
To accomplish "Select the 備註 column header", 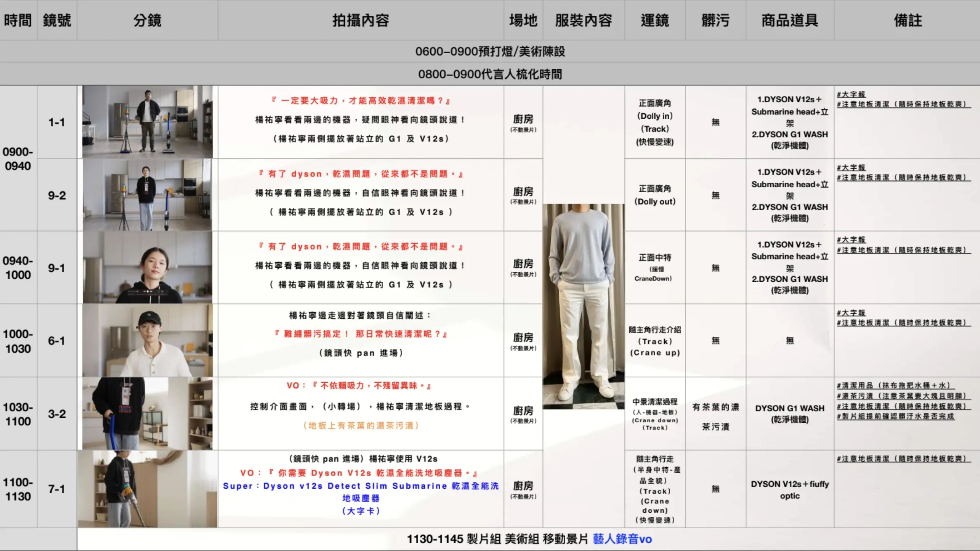I will point(908,20).
